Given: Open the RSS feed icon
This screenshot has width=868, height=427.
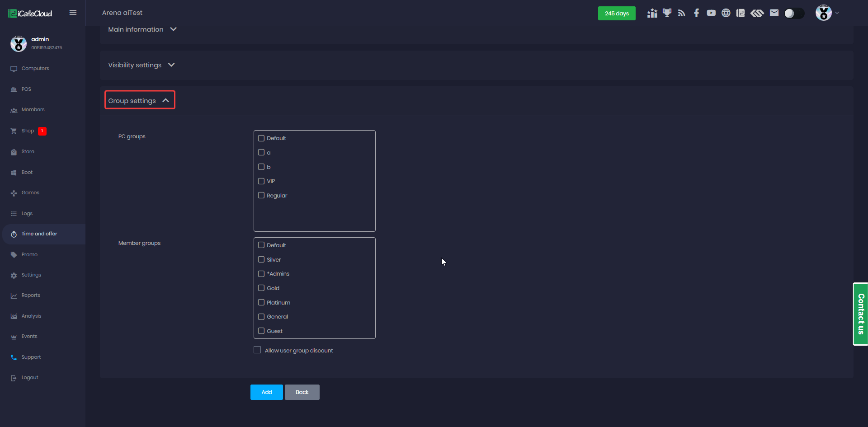Looking at the screenshot, I should point(682,13).
